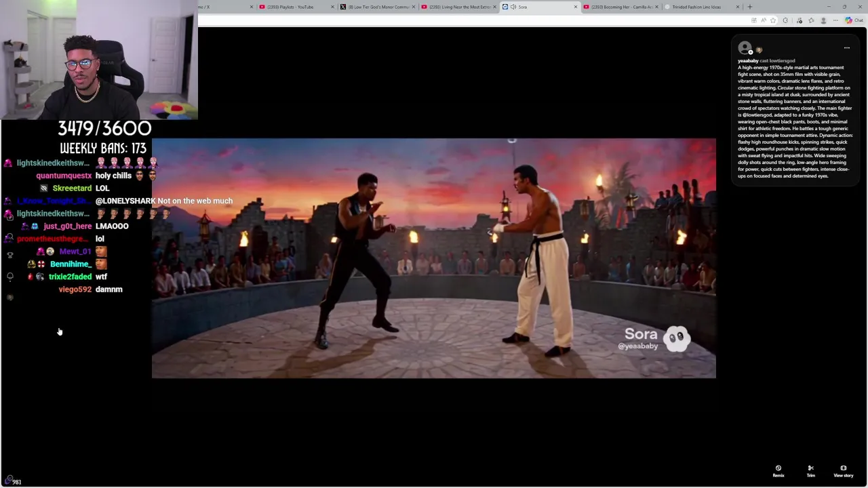Click Mewt_01 username in chat
Screen dimensions: 868x488
(x=75, y=251)
